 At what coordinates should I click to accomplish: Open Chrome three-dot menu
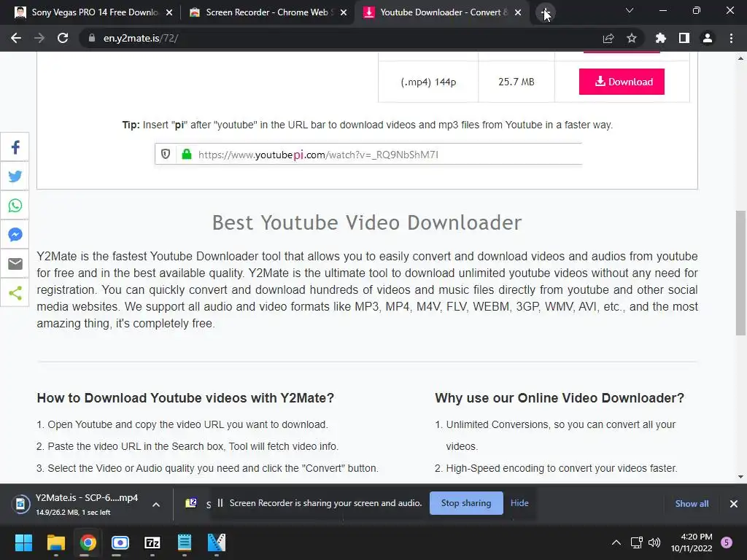tap(731, 38)
